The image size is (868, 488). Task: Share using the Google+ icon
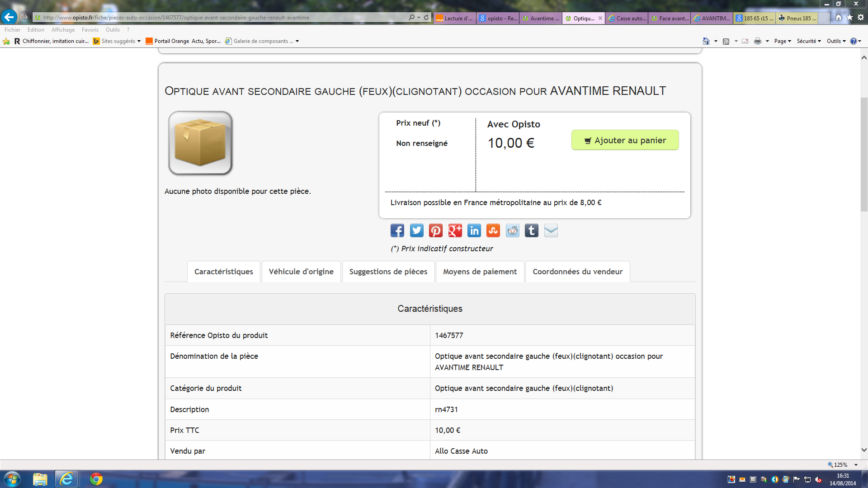455,231
